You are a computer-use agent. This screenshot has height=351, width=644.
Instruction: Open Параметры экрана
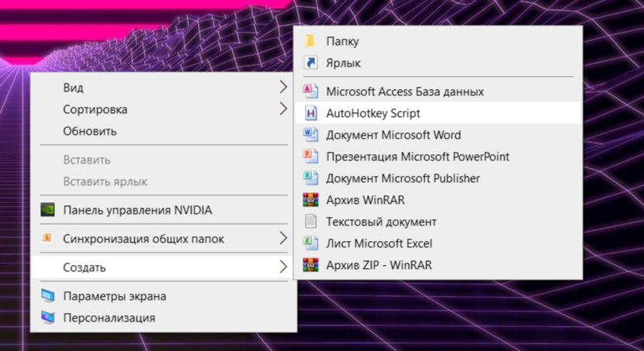click(x=164, y=296)
